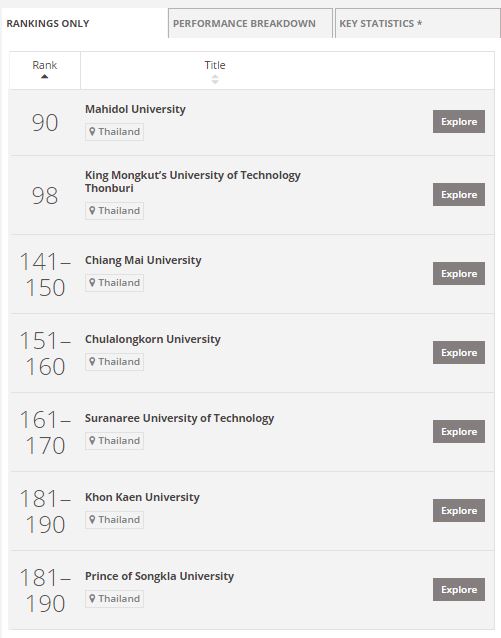Click Chiang Mai University's Thailand location pin
501x638 pixels.
(x=92, y=283)
